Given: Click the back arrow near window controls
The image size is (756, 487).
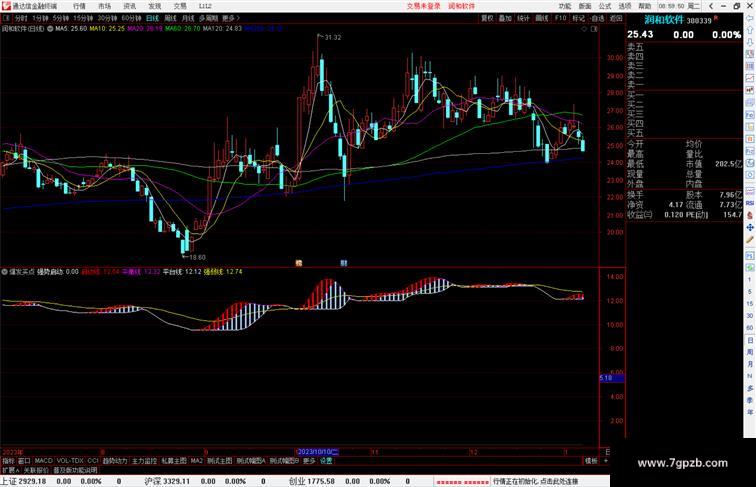Looking at the screenshot, I should point(711,6).
